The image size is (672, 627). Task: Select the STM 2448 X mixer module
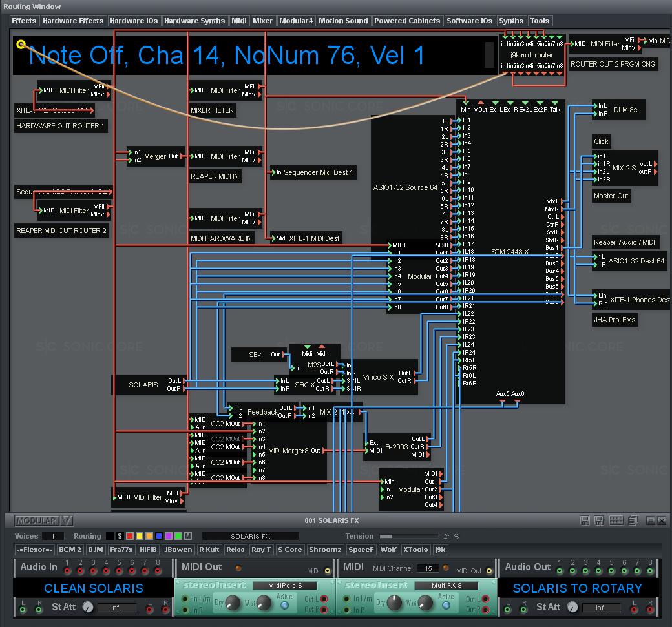[x=510, y=252]
